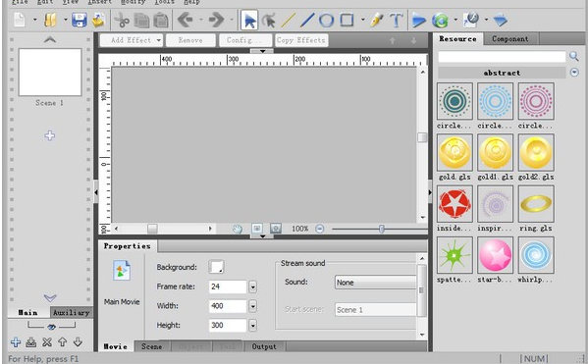This screenshot has height=364, width=588.
Task: Click the zoom slider handle
Action: [x=382, y=229]
